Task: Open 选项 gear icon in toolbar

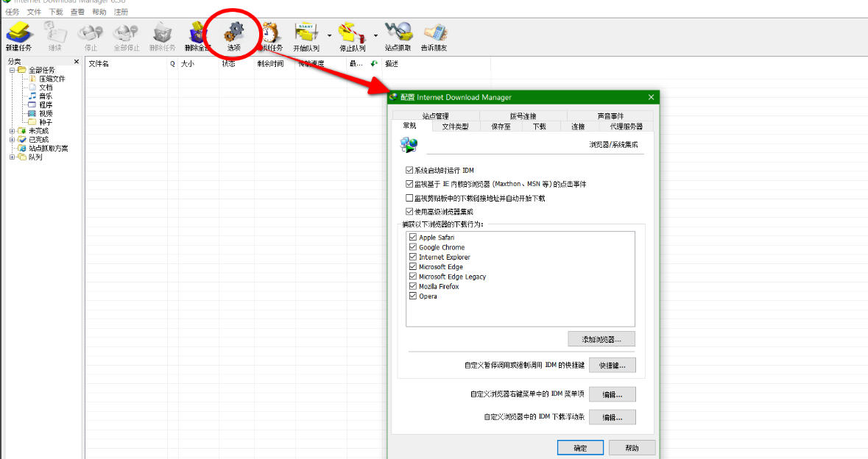Action: coord(233,37)
